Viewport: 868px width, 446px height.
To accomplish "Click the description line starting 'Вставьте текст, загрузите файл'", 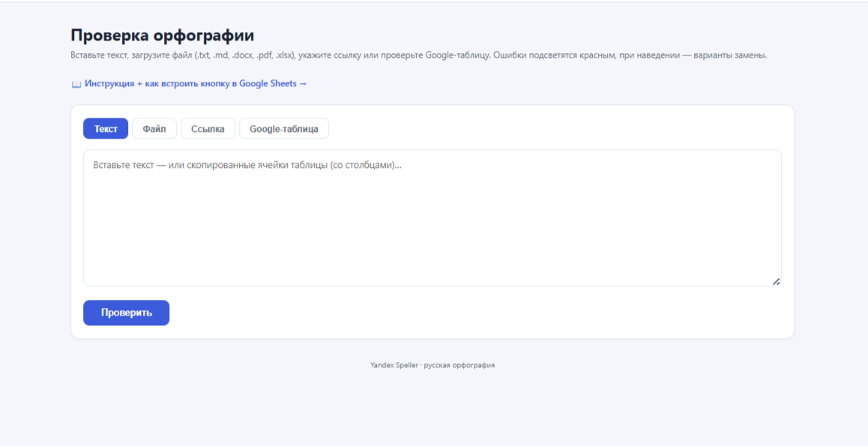I will (x=418, y=55).
